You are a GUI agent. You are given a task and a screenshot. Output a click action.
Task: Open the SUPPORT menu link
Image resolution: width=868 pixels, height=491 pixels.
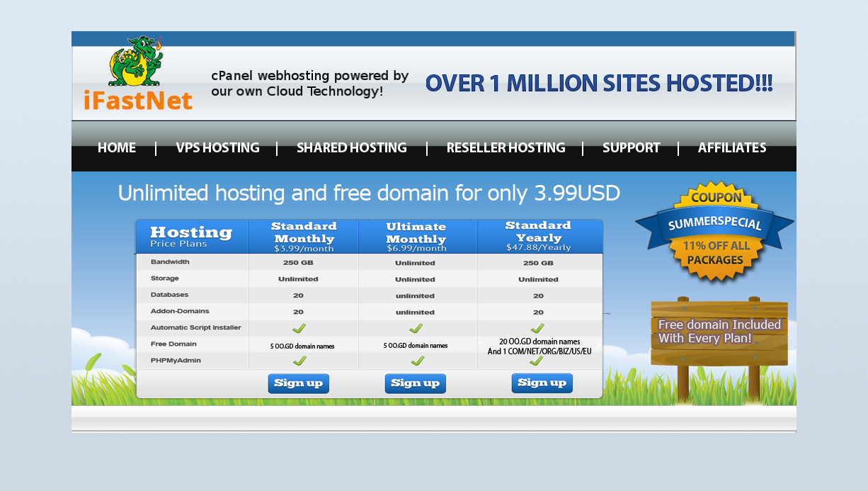[x=631, y=148]
